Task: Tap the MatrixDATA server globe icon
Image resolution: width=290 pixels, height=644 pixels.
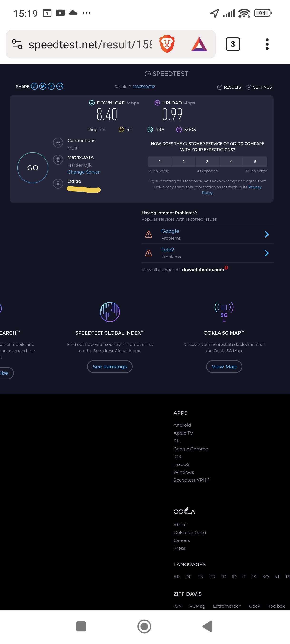Action: (x=58, y=160)
